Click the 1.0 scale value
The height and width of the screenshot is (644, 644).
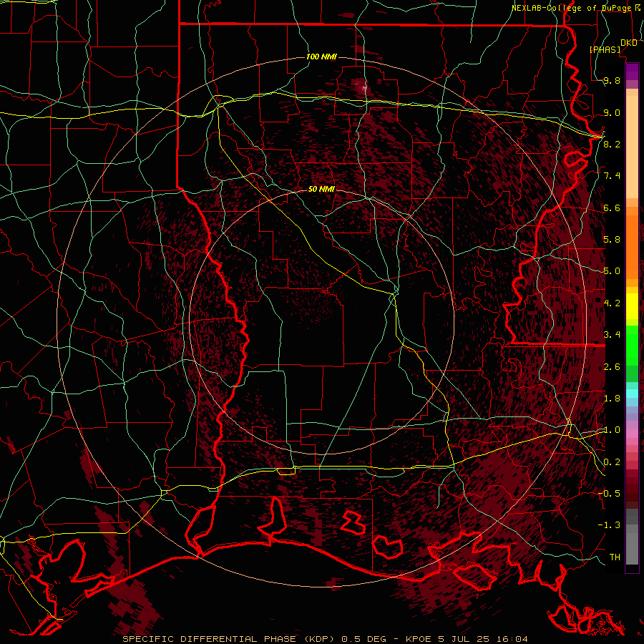point(612,429)
